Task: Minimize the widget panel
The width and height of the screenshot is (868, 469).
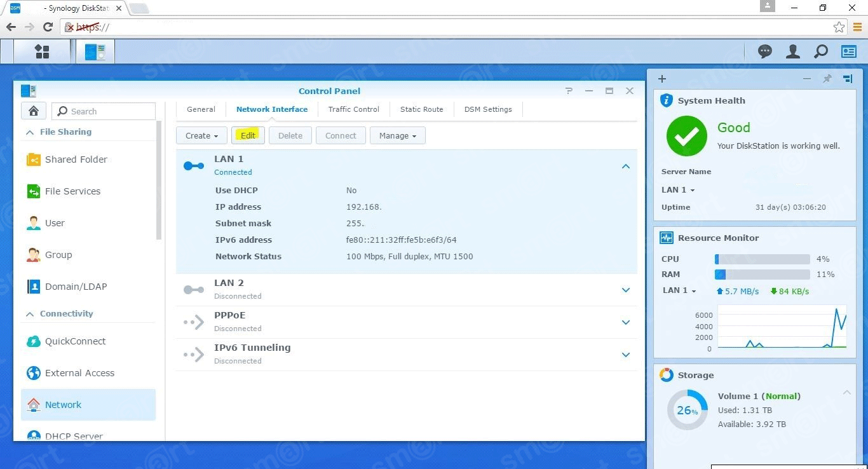Action: (807, 79)
